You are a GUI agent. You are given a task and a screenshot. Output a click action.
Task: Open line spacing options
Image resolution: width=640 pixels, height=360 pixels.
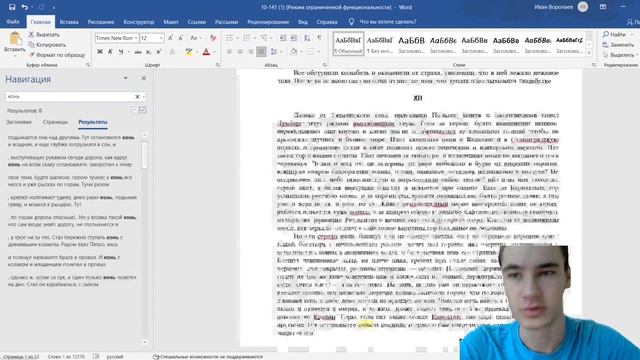[274, 52]
